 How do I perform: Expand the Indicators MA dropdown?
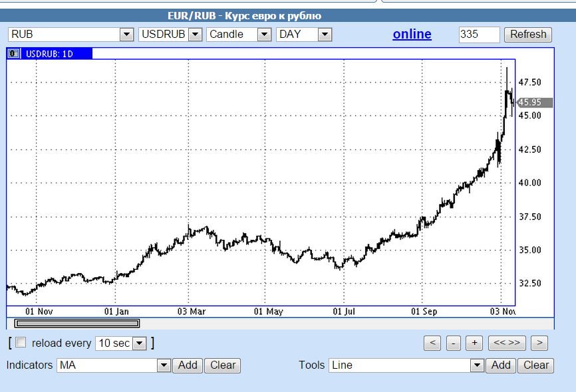click(x=164, y=365)
